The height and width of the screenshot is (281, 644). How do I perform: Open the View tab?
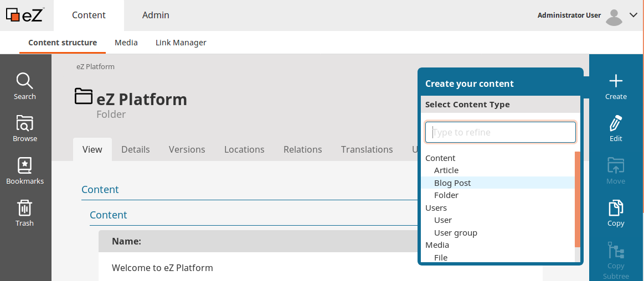[92, 149]
